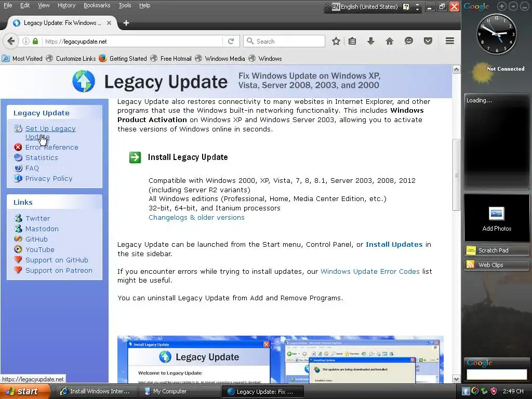532x399 pixels.
Task: Click the Privacy Policy info icon
Action: [18, 178]
